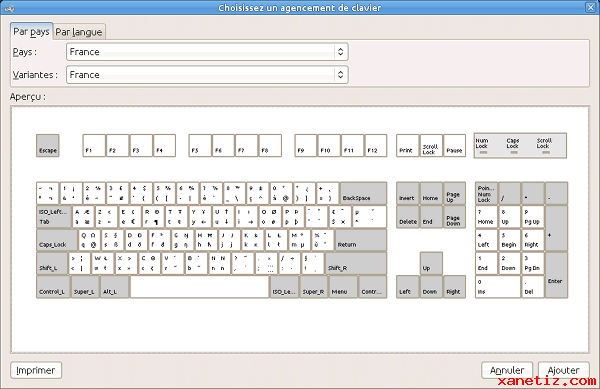Click the Scroll Lock key in the preview
Viewport: 600px width, 389px height.
click(x=431, y=145)
